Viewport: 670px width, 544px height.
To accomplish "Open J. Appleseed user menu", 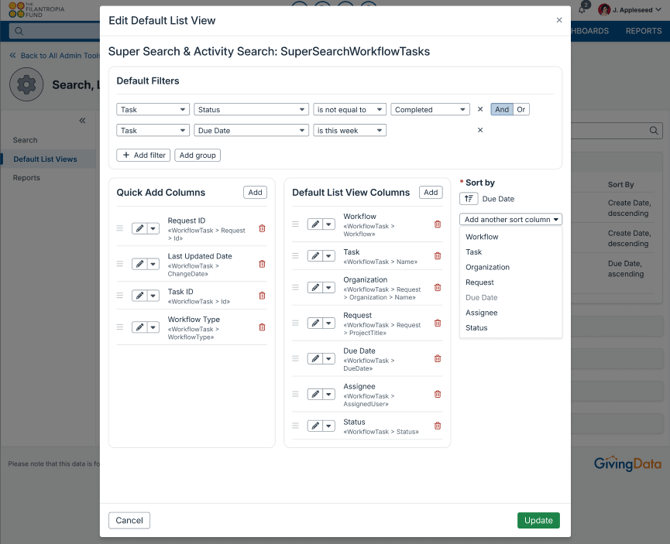I will click(x=630, y=9).
